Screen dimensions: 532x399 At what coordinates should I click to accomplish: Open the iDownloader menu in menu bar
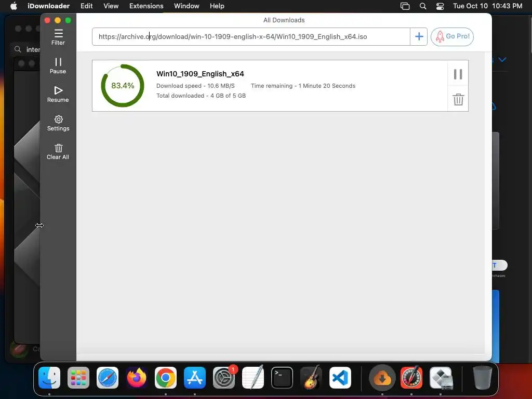[x=48, y=6]
